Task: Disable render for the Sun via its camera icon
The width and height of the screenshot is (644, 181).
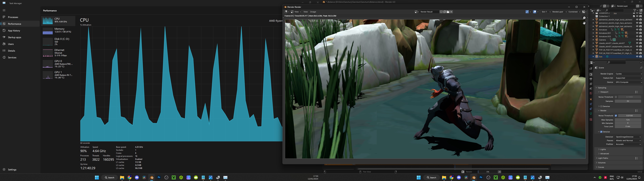Action: pos(640,57)
